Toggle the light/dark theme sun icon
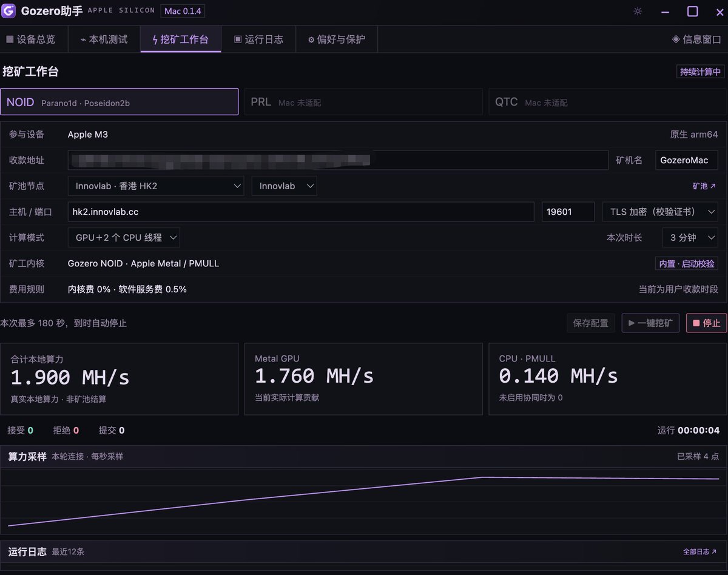728x575 pixels. (x=638, y=12)
